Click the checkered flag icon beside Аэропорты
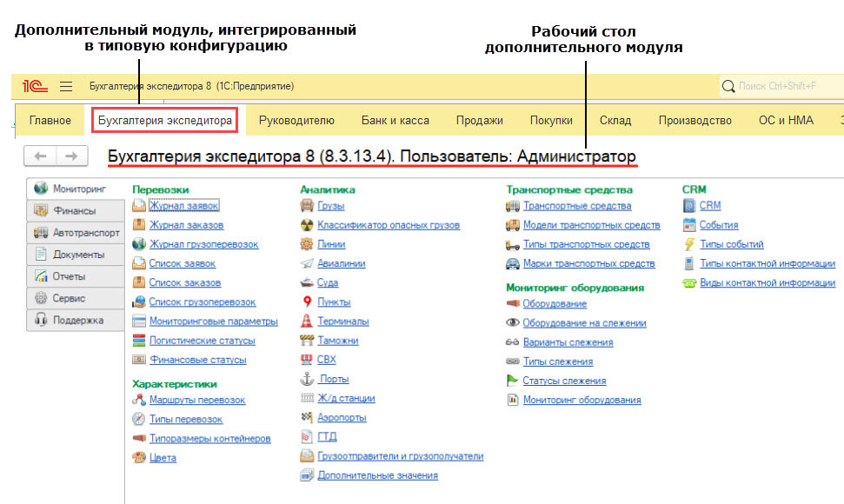This screenshot has width=844, height=504. point(307,417)
